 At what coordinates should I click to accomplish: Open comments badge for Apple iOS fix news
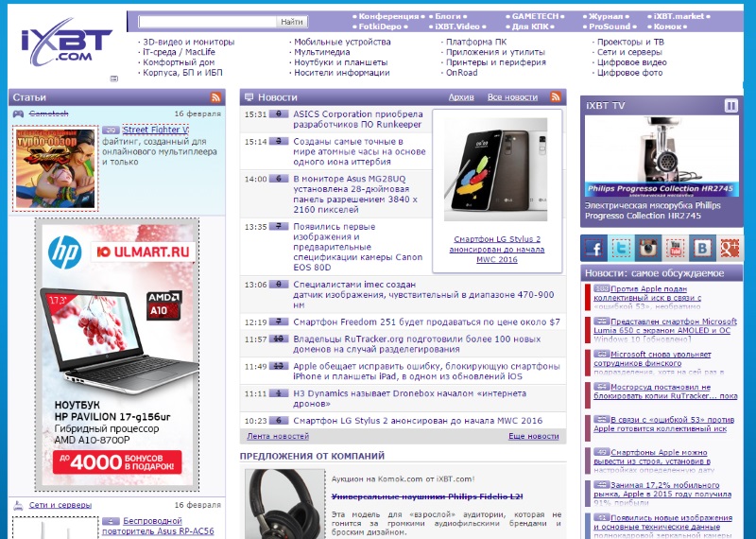278,366
